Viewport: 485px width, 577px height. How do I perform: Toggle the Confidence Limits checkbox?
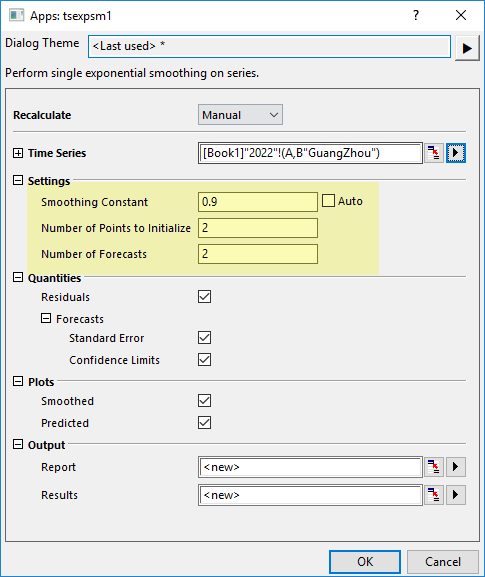click(x=204, y=360)
